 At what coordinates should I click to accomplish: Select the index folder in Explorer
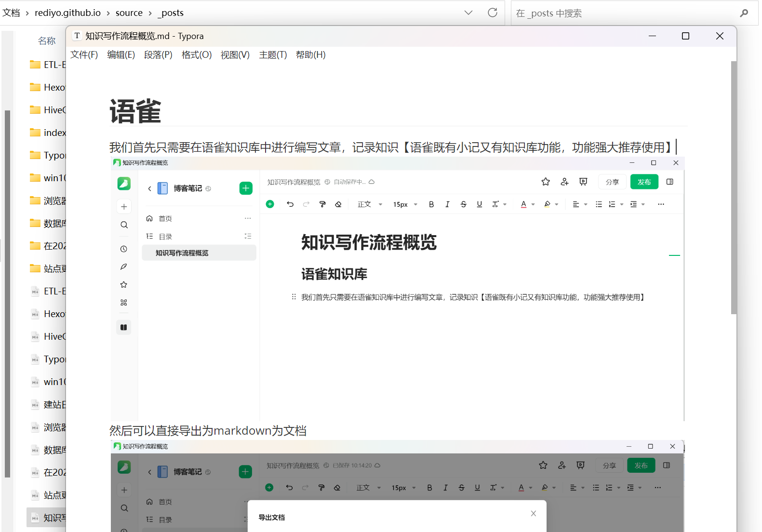(48, 133)
